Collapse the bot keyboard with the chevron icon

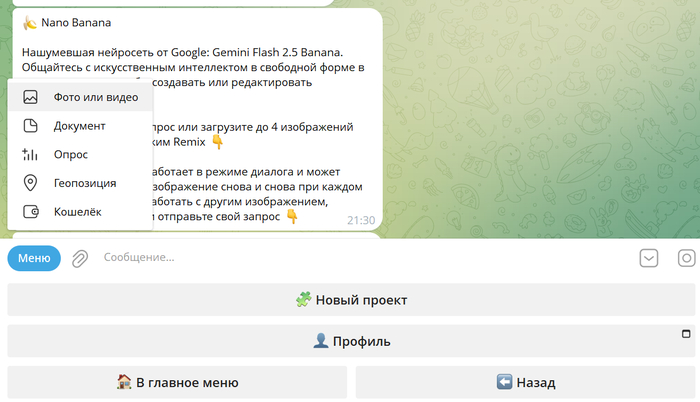(x=649, y=258)
